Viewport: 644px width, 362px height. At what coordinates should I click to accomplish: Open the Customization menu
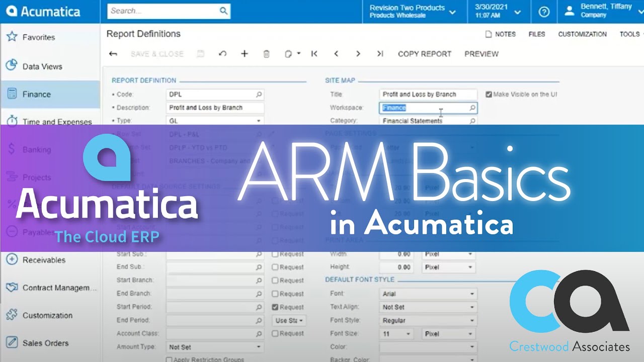click(x=582, y=34)
